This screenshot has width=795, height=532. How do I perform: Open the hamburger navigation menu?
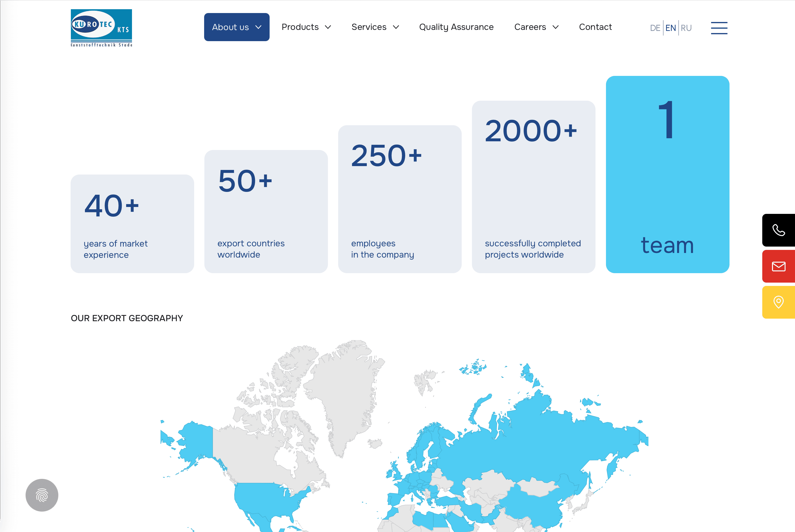pyautogui.click(x=719, y=28)
